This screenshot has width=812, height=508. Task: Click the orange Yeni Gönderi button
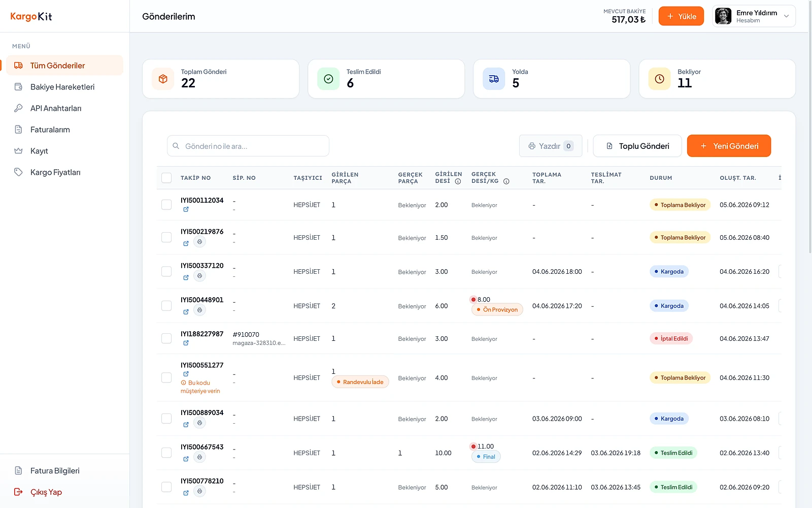(x=729, y=146)
